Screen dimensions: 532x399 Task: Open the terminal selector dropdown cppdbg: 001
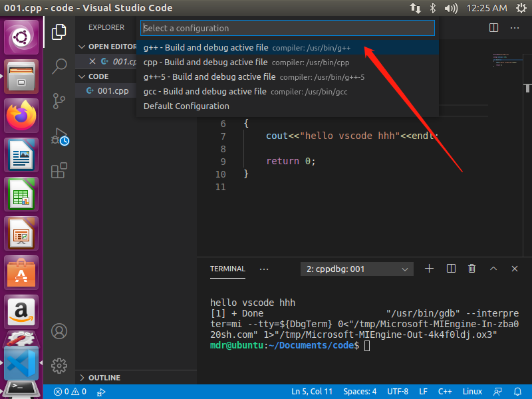coord(357,269)
